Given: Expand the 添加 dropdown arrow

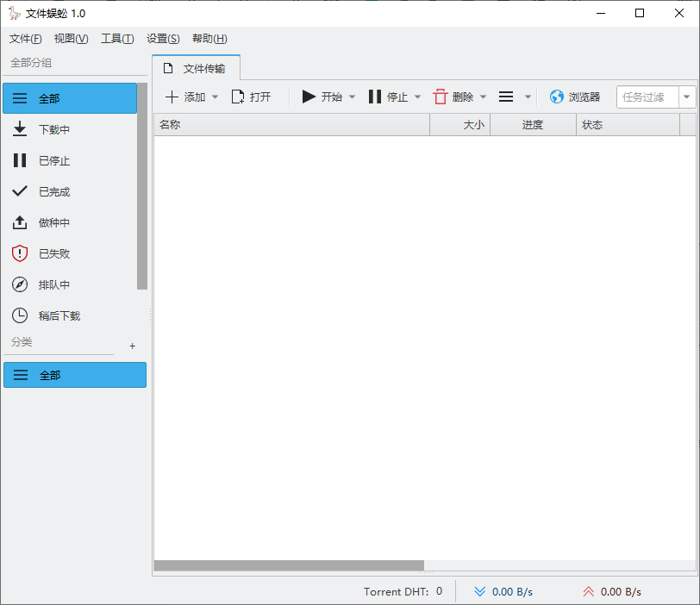Looking at the screenshot, I should coord(214,97).
